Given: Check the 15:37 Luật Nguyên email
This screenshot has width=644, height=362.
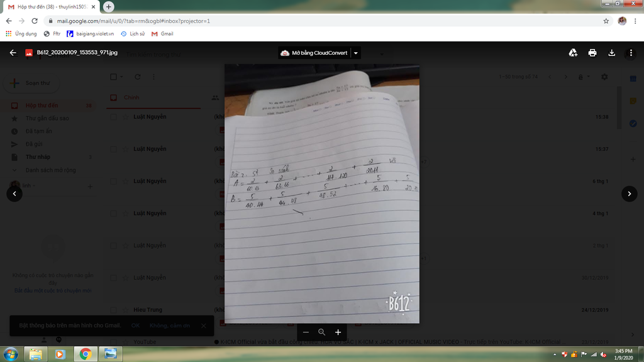Looking at the screenshot, I should pos(113,149).
